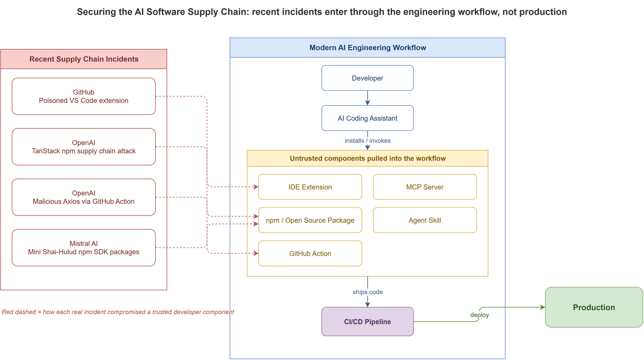
Task: Click the Production node
Action: tap(594, 307)
